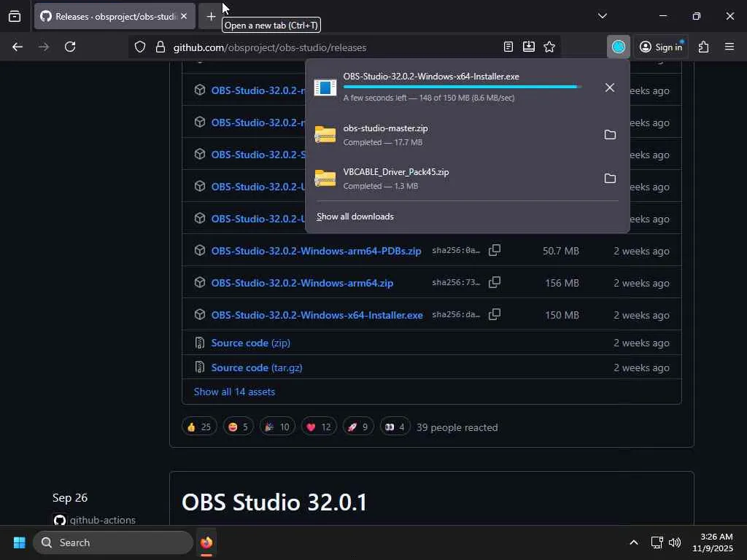Click the taskbar Search box
Image resolution: width=747 pixels, height=560 pixels.
(113, 542)
